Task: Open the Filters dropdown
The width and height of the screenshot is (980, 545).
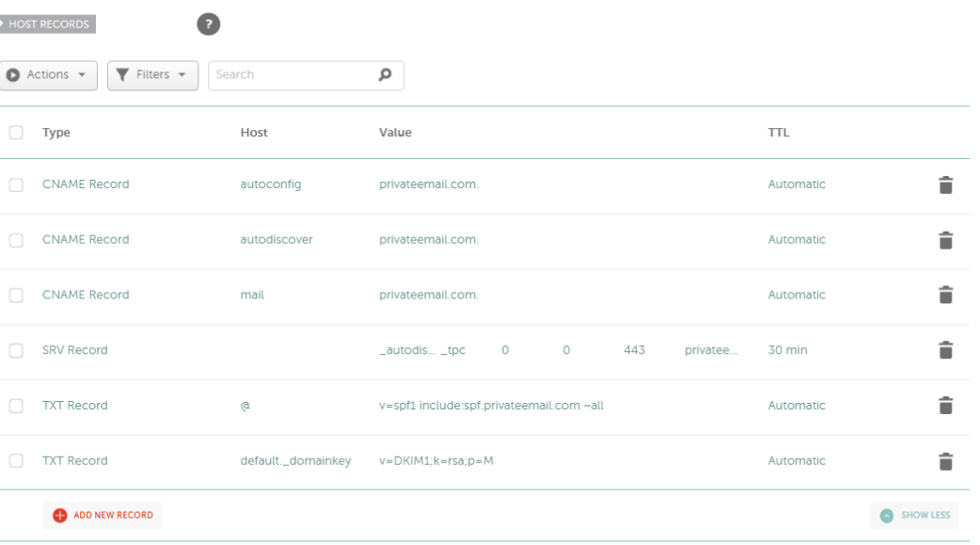Action: click(x=152, y=75)
